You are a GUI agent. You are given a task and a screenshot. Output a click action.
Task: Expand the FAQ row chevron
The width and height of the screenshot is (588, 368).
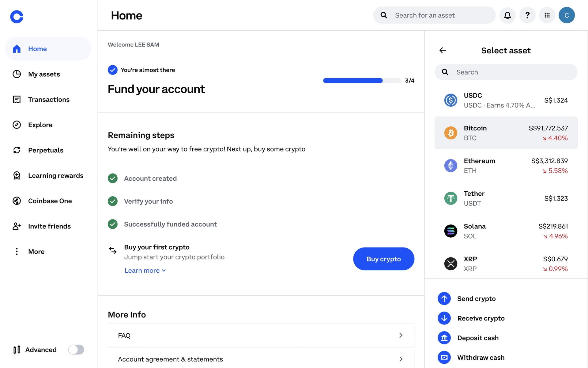(401, 335)
